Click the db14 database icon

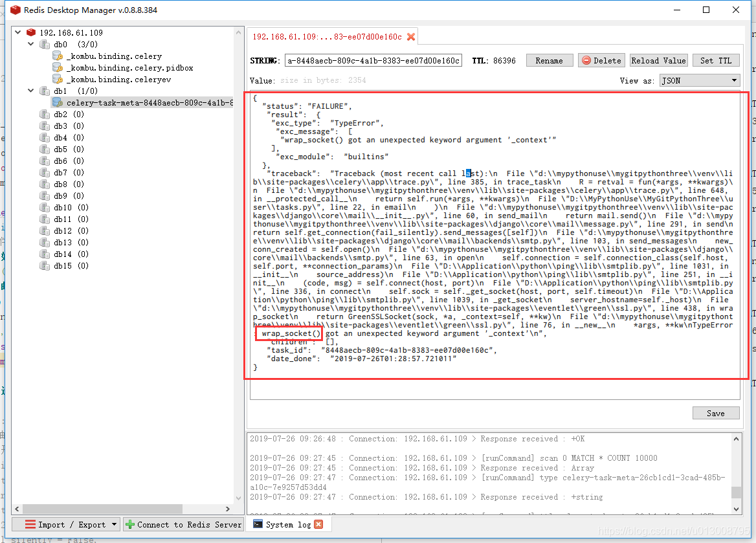(45, 254)
